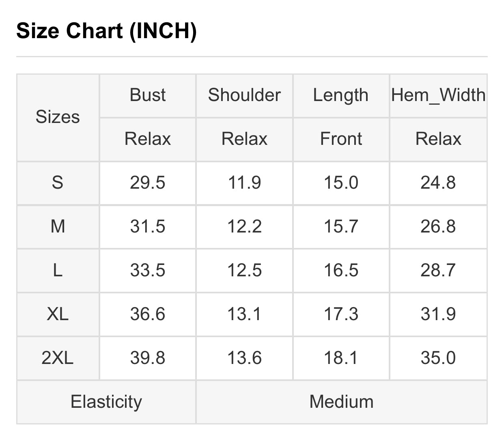Screen dimensions: 504x437
Task: Click the Hem_Width column header
Action: tap(438, 95)
